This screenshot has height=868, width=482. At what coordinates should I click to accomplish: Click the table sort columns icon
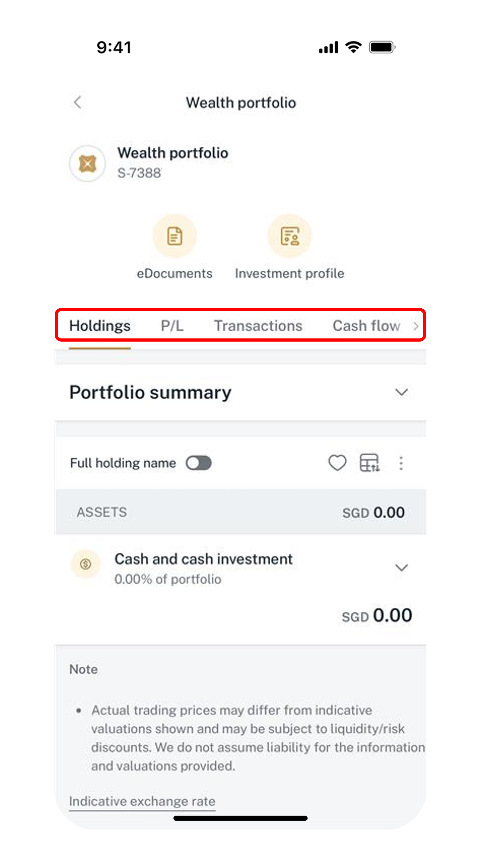click(x=370, y=463)
